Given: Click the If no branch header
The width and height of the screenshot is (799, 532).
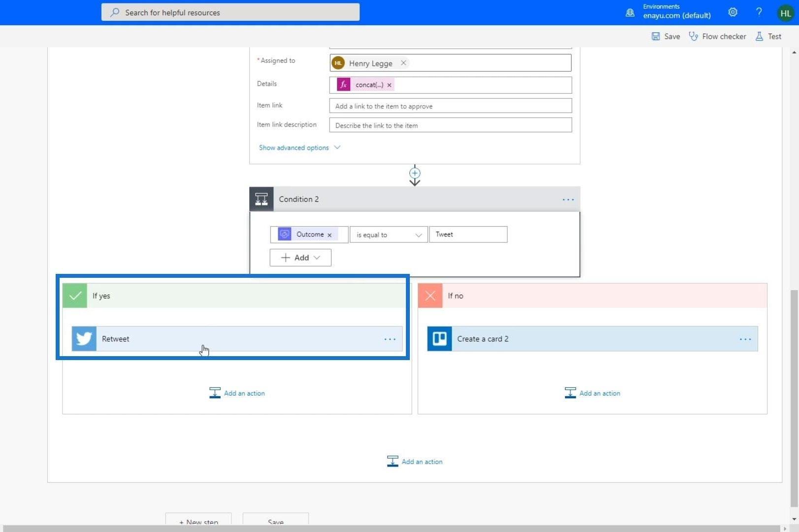Looking at the screenshot, I should tap(592, 296).
